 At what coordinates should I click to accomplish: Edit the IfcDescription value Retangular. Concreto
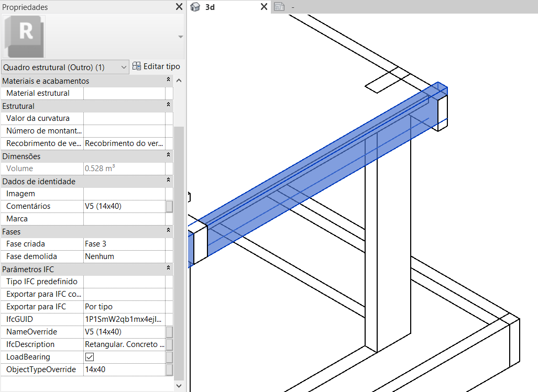124,344
